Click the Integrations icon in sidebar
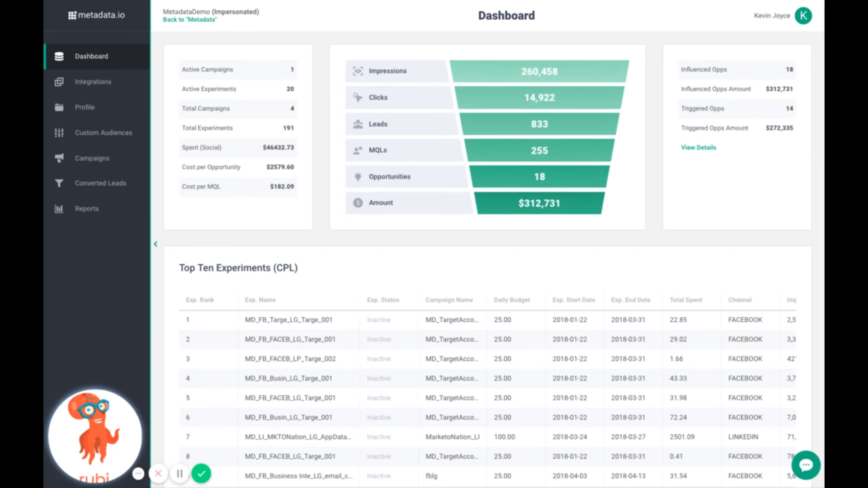Viewport: 868px width, 488px height. click(x=59, y=82)
